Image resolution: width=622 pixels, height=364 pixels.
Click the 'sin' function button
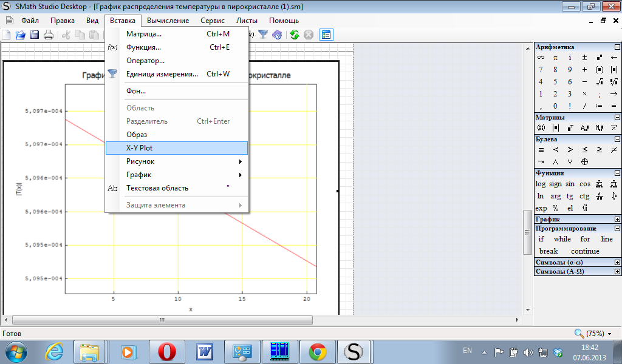570,184
